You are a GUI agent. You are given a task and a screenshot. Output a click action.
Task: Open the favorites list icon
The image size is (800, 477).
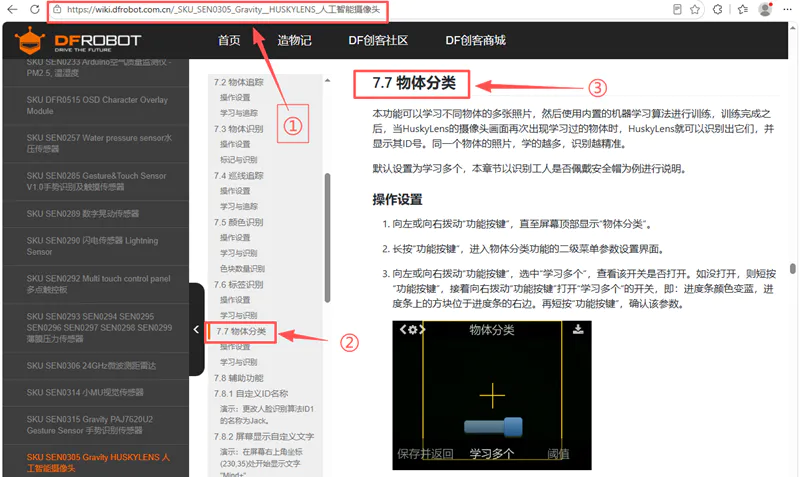point(743,9)
